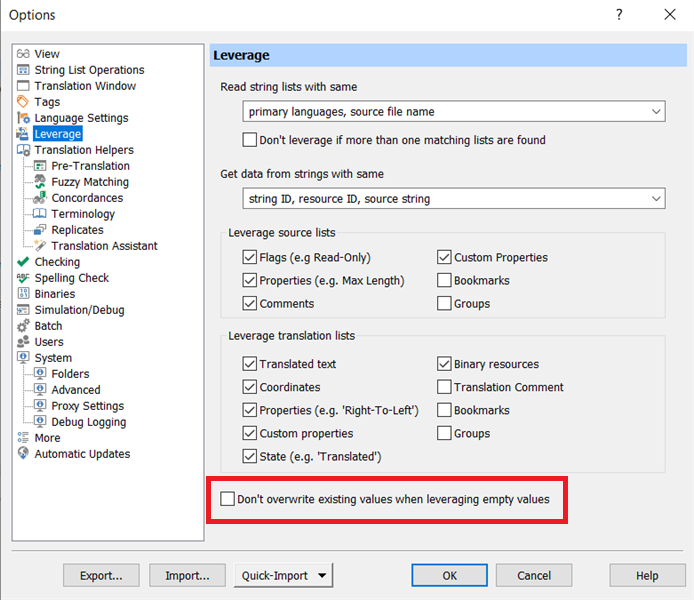
Task: Uncheck the Coordinates checkbox
Action: (250, 387)
